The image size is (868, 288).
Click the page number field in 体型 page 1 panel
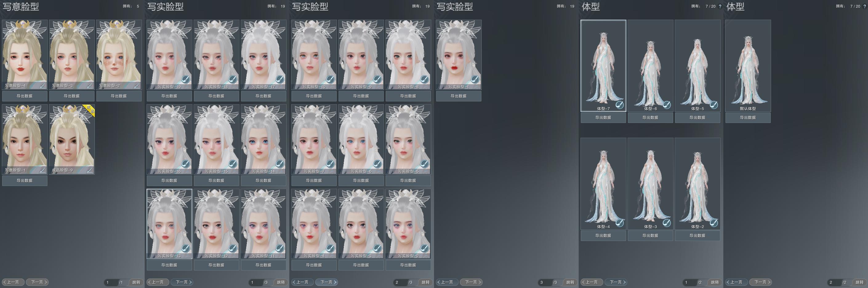[x=689, y=282]
